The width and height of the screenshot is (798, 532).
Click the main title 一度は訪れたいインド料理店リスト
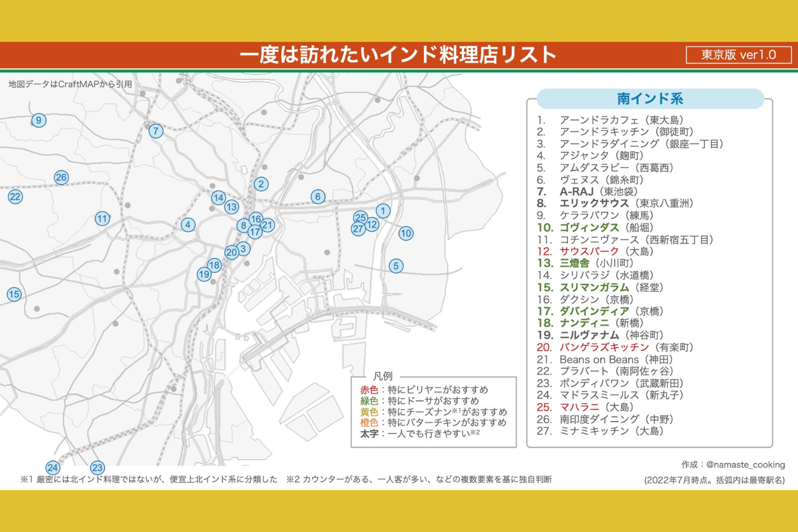398,55
